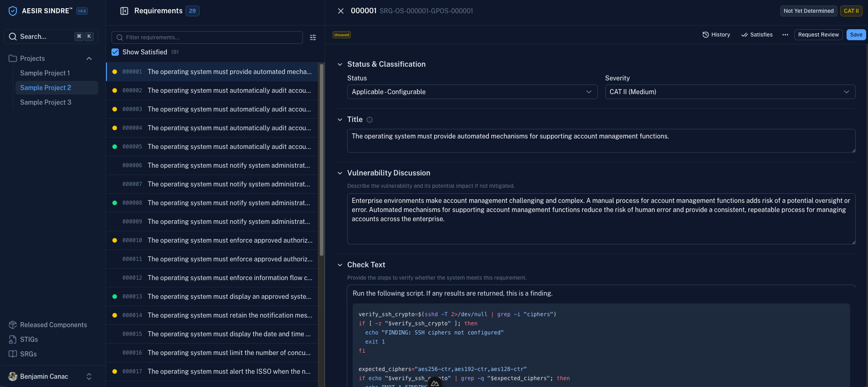Open the History view

click(x=716, y=35)
